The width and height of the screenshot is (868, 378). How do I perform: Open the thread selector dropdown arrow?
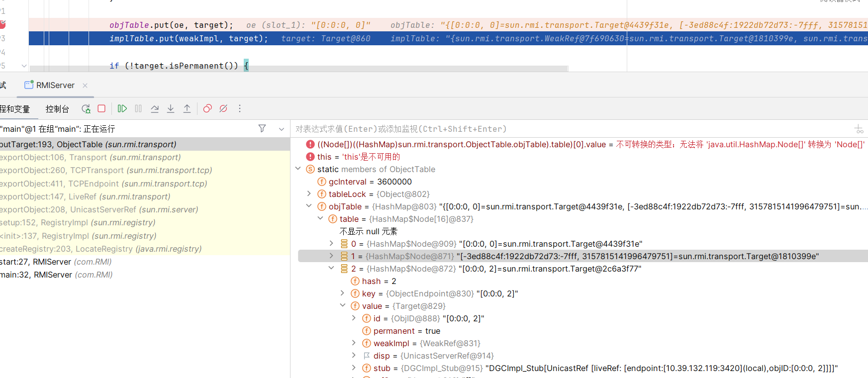(x=282, y=129)
